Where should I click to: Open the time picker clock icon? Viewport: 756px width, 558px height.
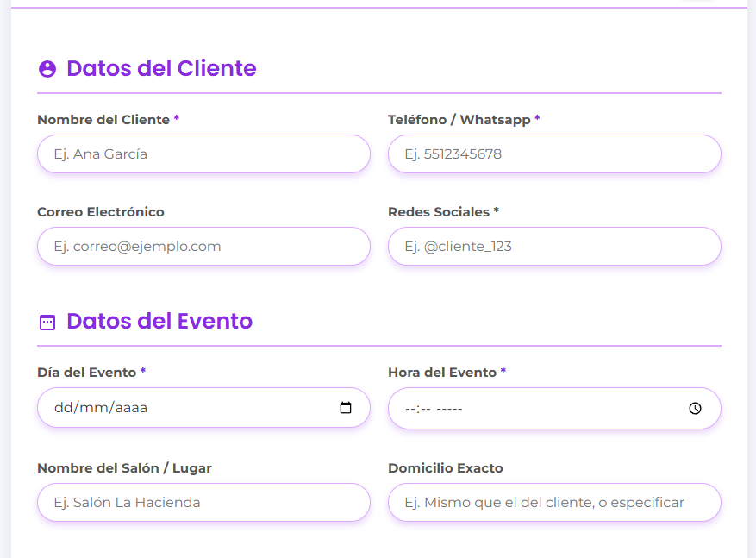coord(696,409)
